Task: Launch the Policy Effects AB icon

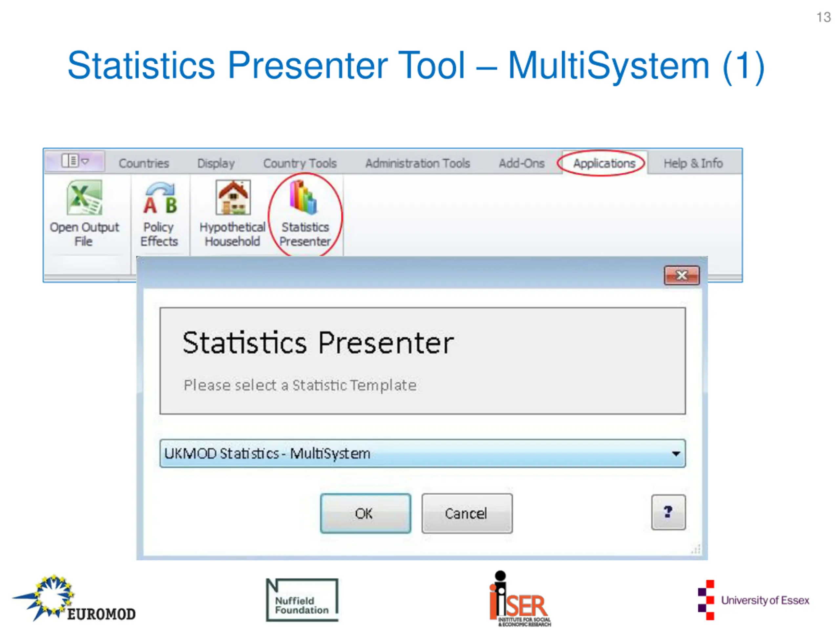Action: tap(159, 214)
